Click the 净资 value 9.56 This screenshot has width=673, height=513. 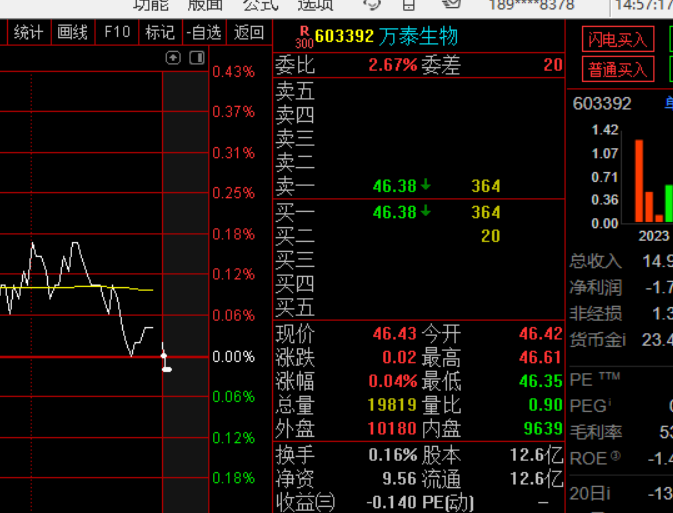tap(400, 479)
